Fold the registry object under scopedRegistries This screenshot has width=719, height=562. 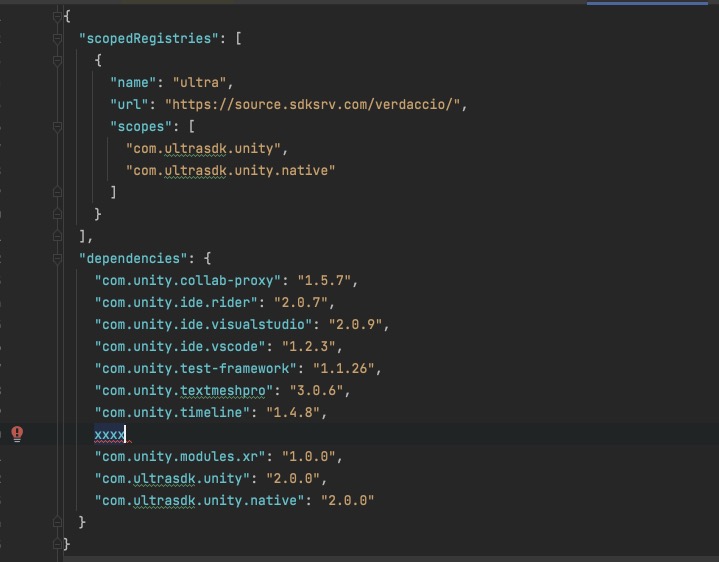coord(58,60)
